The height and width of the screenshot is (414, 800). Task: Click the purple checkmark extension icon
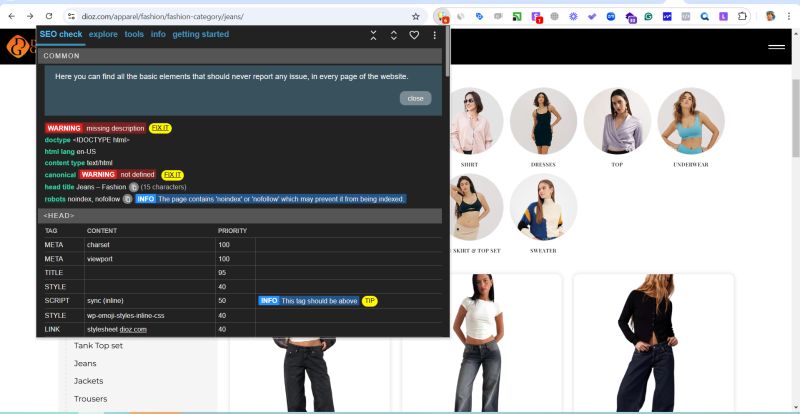point(592,16)
